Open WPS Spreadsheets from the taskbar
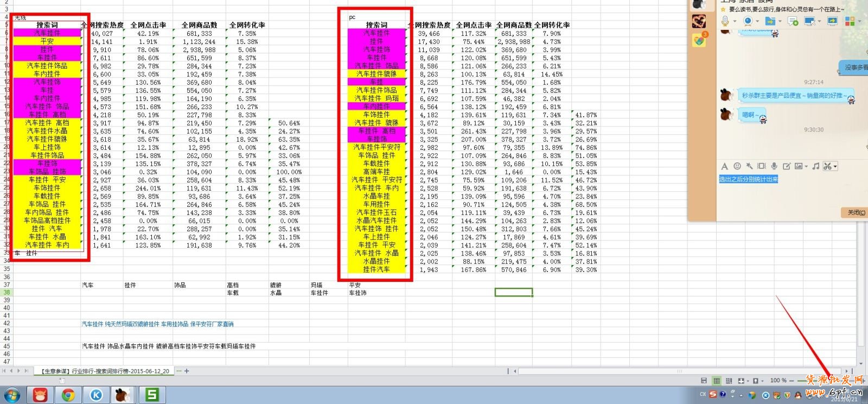Screen dimensions: 868x404 151,395
